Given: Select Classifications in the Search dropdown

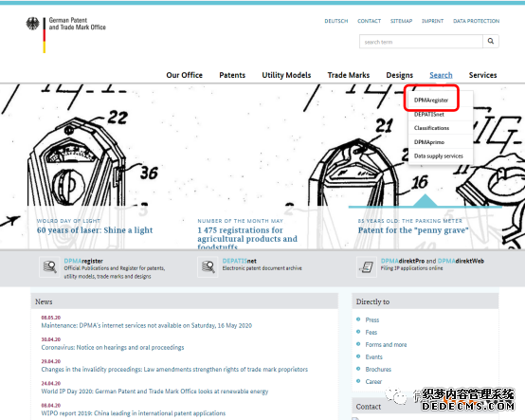Looking at the screenshot, I should coord(431,128).
